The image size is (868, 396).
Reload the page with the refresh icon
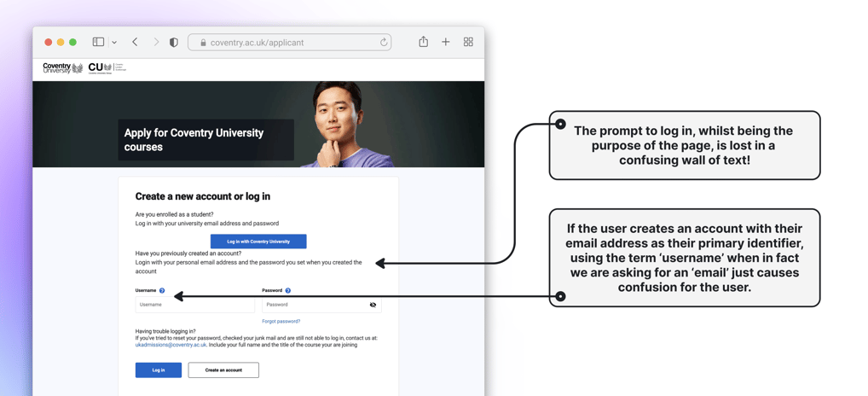click(x=383, y=42)
